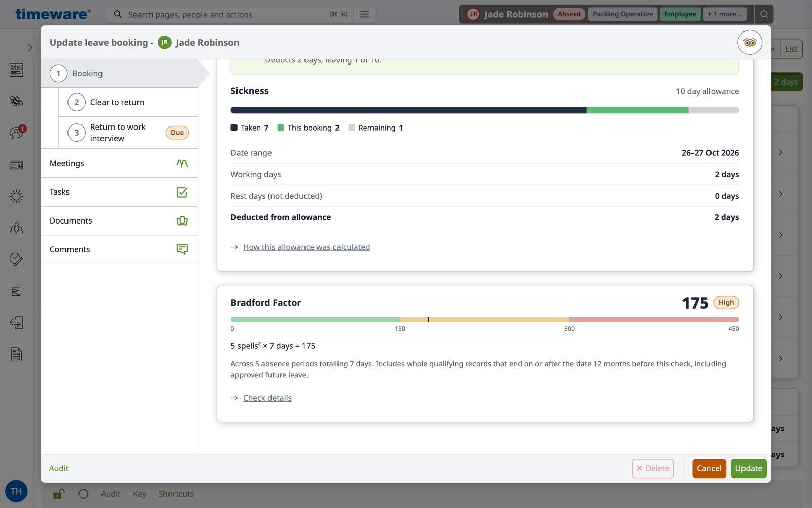Select step 1 Booking

pos(119,73)
